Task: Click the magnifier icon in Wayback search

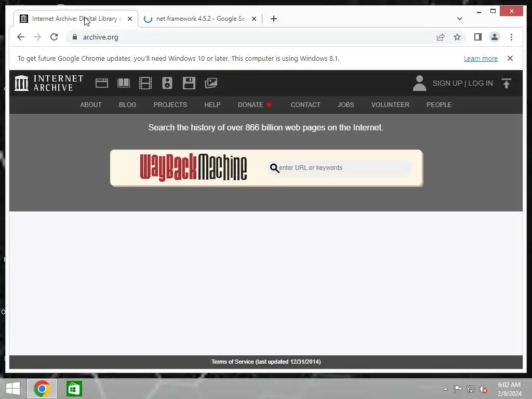Action: pos(274,168)
